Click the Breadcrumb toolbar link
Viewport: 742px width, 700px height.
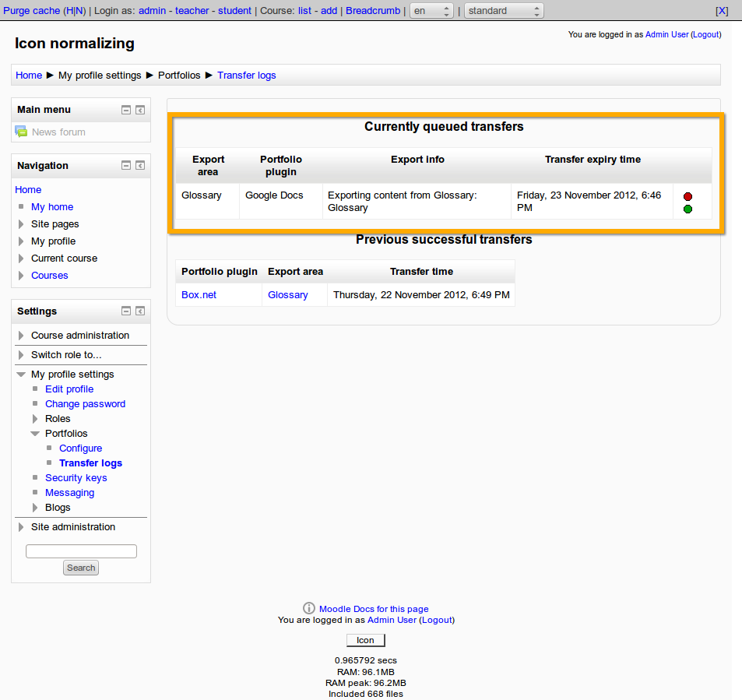(373, 10)
